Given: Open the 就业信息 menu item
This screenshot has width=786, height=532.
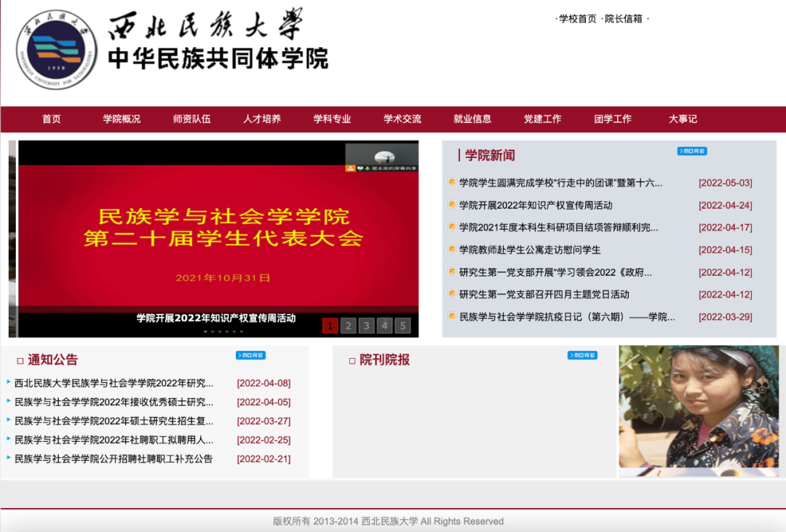Looking at the screenshot, I should pos(473,119).
